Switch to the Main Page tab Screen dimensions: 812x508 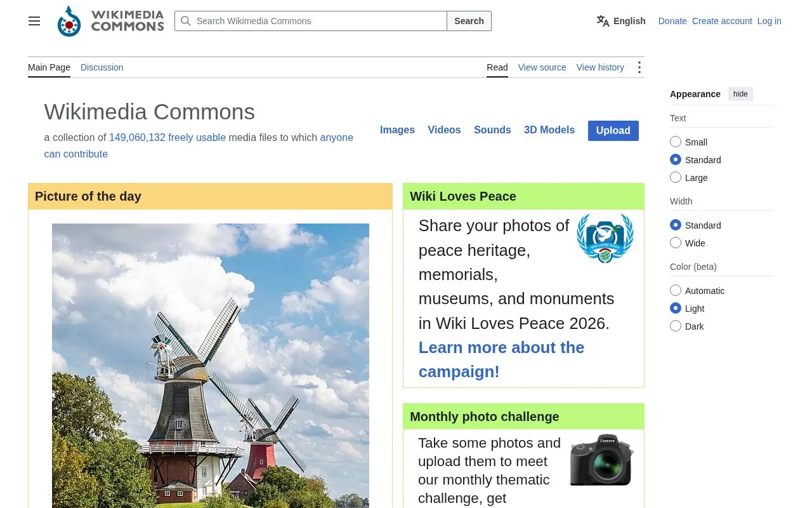49,67
